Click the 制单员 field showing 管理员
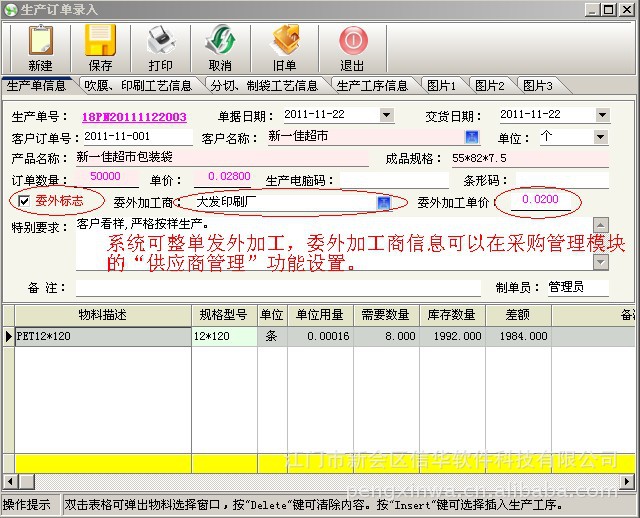Viewport: 640px width, 518px height. (x=578, y=287)
